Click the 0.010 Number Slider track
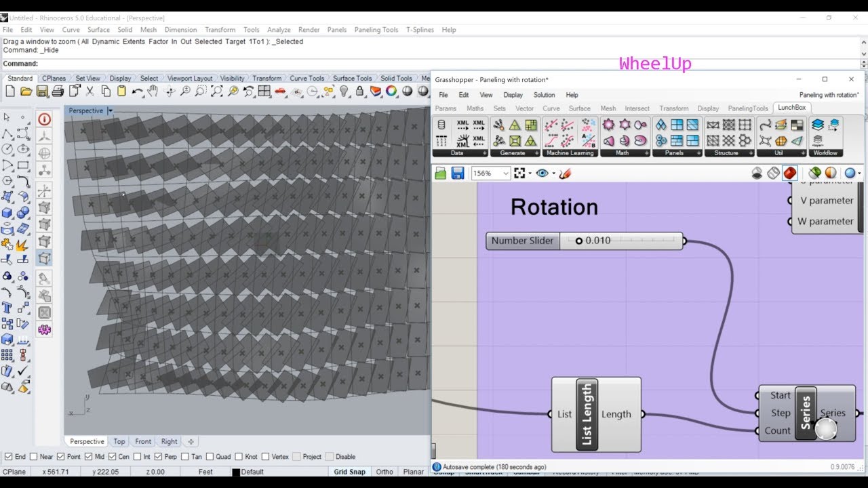Viewport: 868px width, 488px height. 620,241
